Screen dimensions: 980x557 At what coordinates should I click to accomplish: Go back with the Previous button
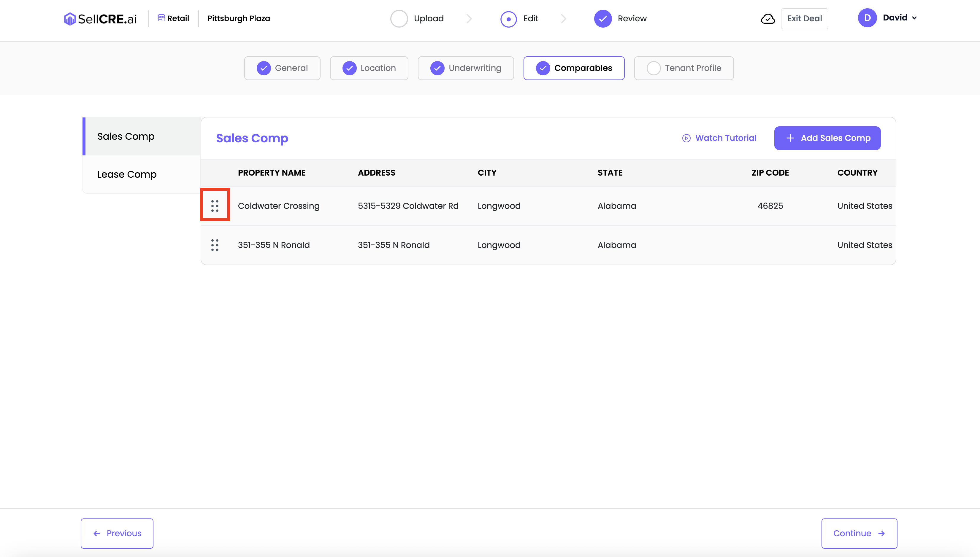(x=117, y=533)
